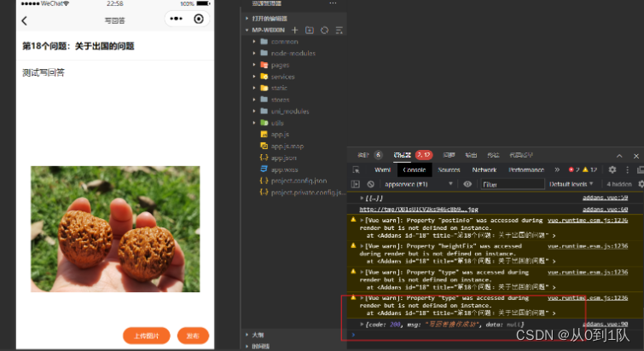Show more devtools tabs via double chevron

pyautogui.click(x=557, y=170)
